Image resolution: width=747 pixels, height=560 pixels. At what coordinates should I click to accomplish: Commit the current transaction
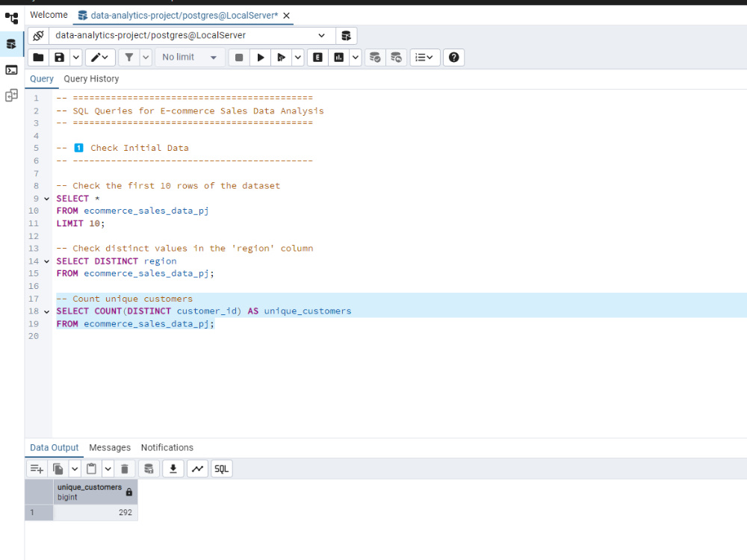pyautogui.click(x=375, y=57)
